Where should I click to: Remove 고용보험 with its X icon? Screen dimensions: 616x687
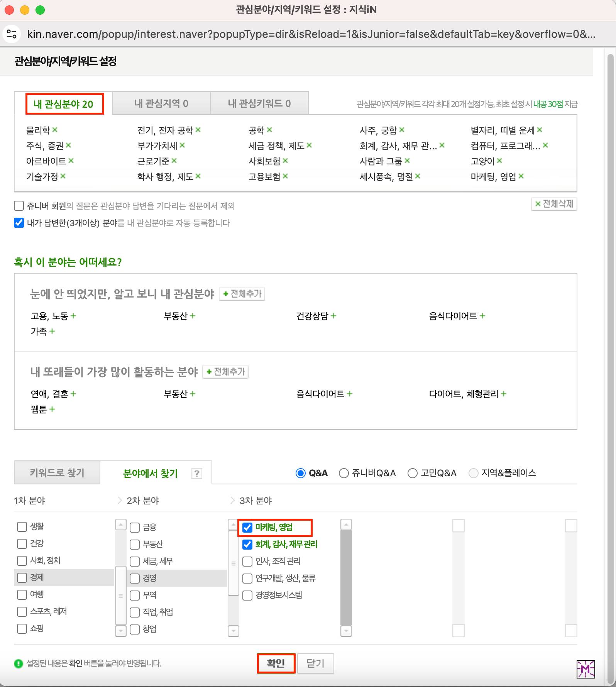point(285,176)
